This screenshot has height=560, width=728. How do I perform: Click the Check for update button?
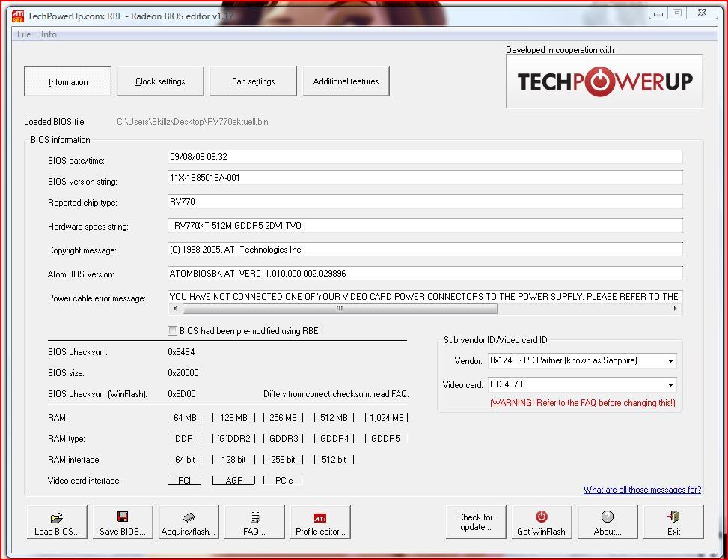475,522
